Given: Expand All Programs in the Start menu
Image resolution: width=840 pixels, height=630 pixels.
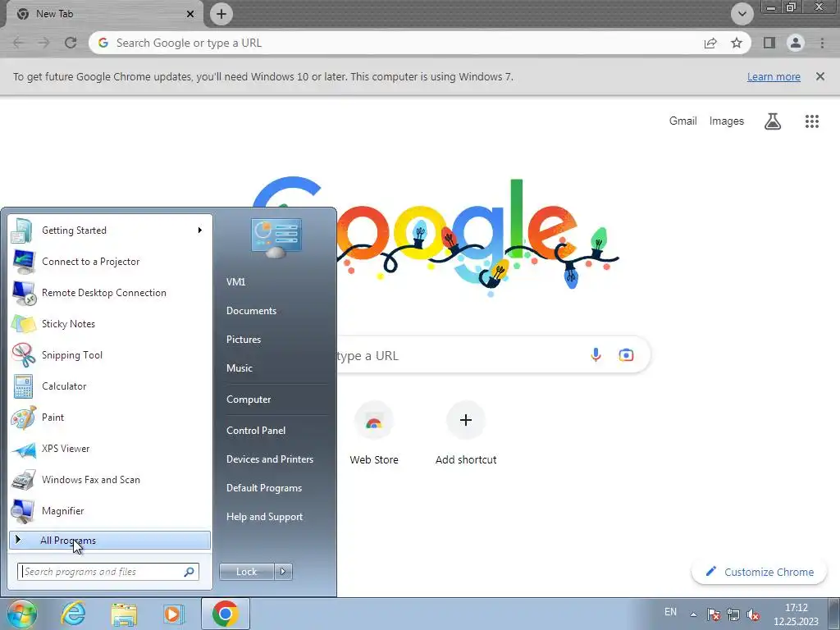Looking at the screenshot, I should (x=110, y=540).
